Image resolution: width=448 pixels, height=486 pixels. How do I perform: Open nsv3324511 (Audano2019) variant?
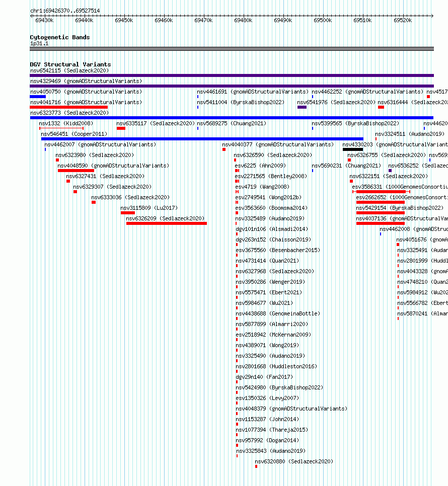tap(410, 134)
